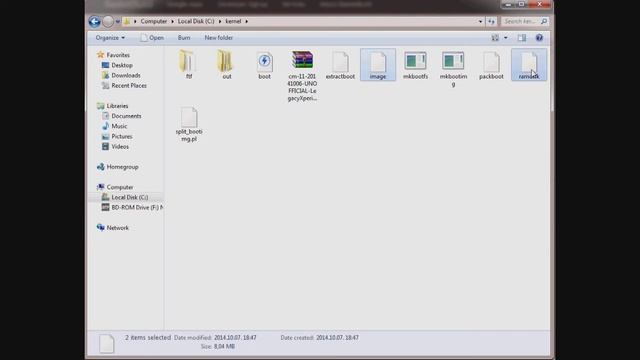Image resolution: width=640 pixels, height=360 pixels.
Task: Open the out folder
Action: [x=227, y=64]
